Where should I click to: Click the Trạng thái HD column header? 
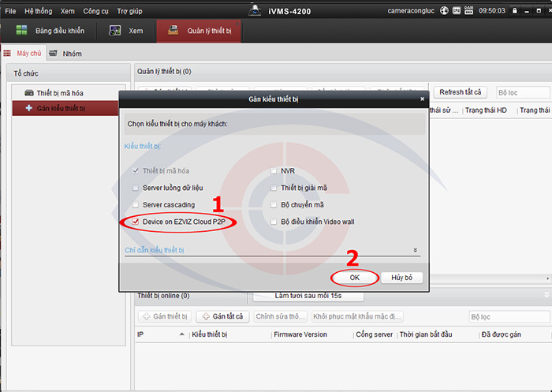486,110
